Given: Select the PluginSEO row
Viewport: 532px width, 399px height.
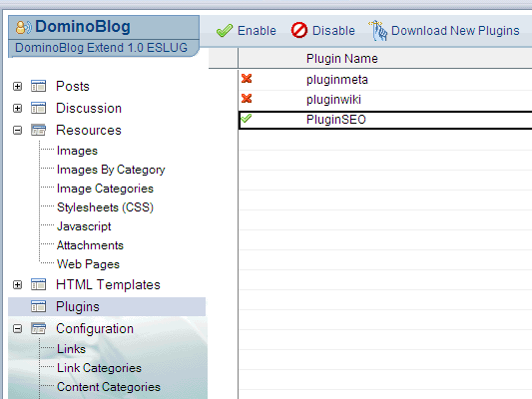Looking at the screenshot, I should (385, 120).
